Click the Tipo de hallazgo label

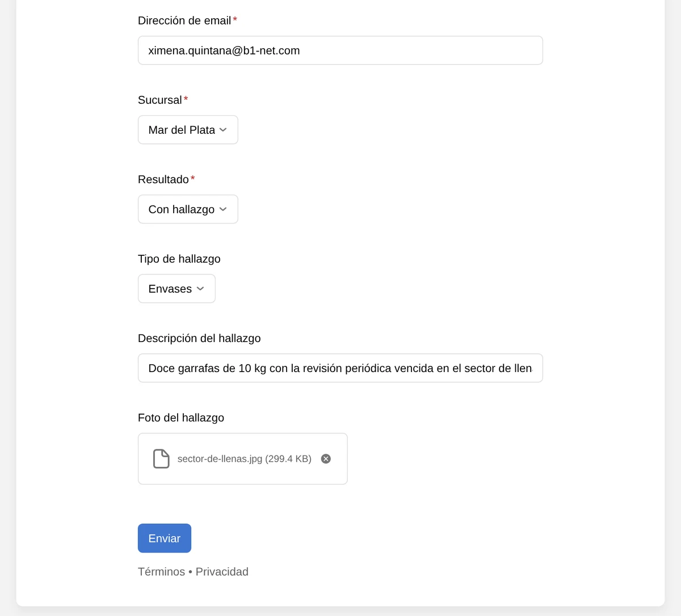click(x=179, y=259)
